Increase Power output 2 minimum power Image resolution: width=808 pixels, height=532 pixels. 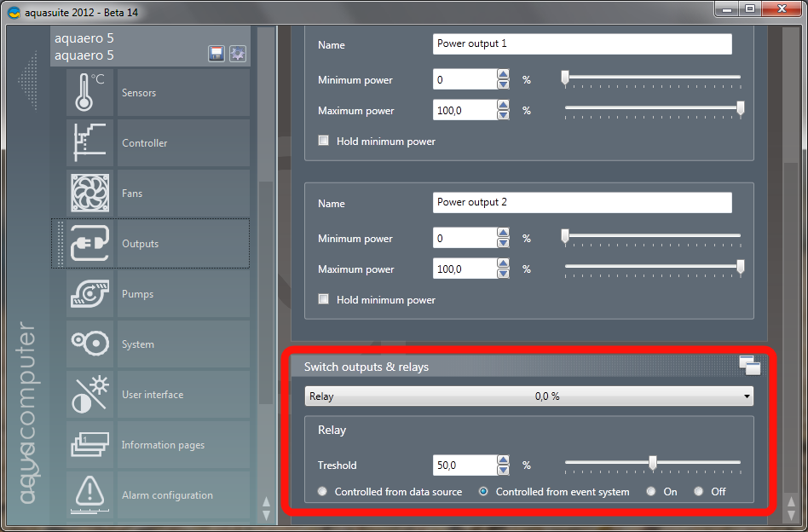pos(504,233)
